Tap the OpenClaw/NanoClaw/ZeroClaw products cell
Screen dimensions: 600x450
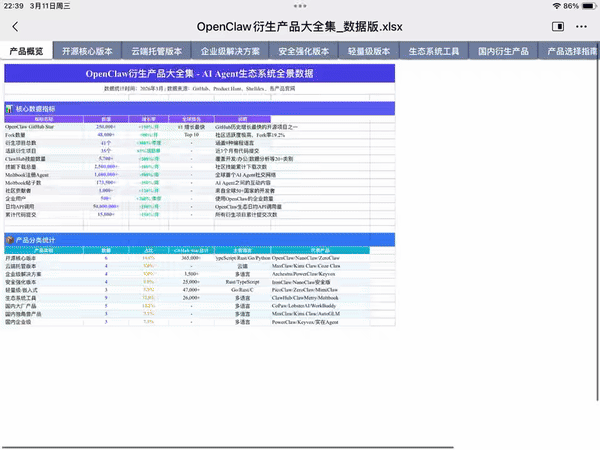pyautogui.click(x=320, y=258)
